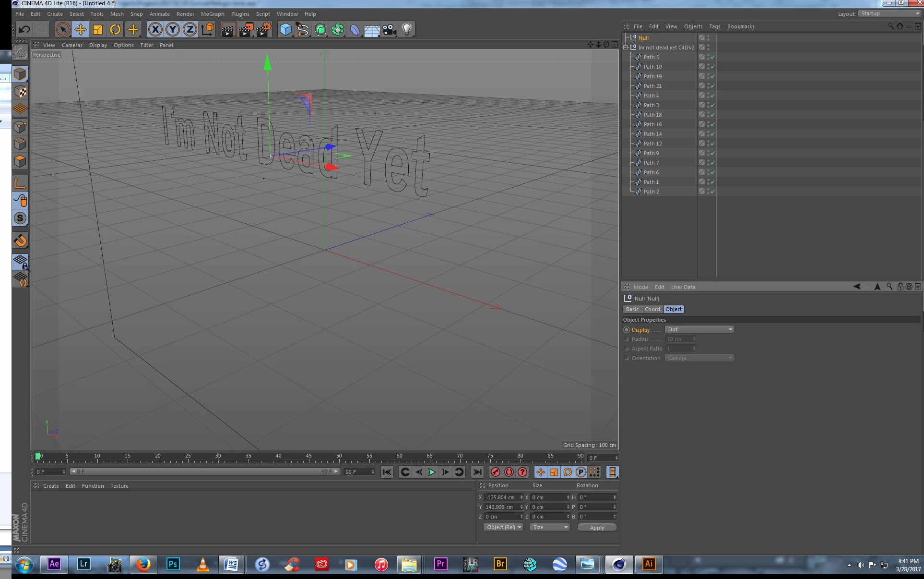Viewport: 924px width, 579px height.
Task: Open the Object (Rel) coordinate dropdown
Action: point(503,528)
